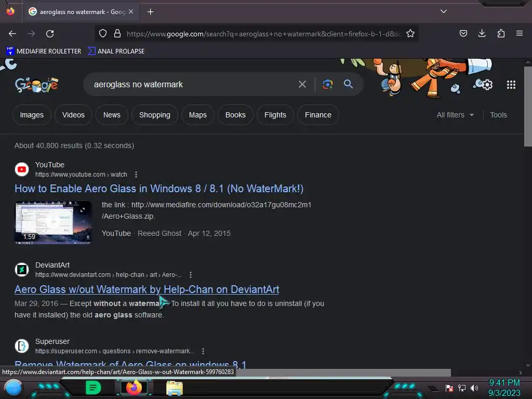Open Action Center flag icon
Image resolution: width=532 pixels, height=399 pixels.
[x=449, y=388]
